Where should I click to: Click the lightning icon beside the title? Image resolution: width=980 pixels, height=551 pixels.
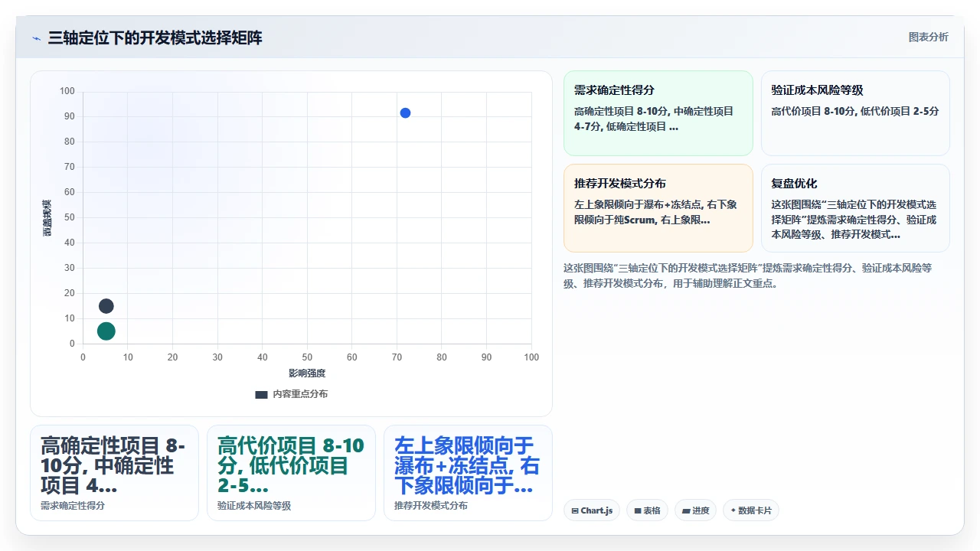(37, 38)
